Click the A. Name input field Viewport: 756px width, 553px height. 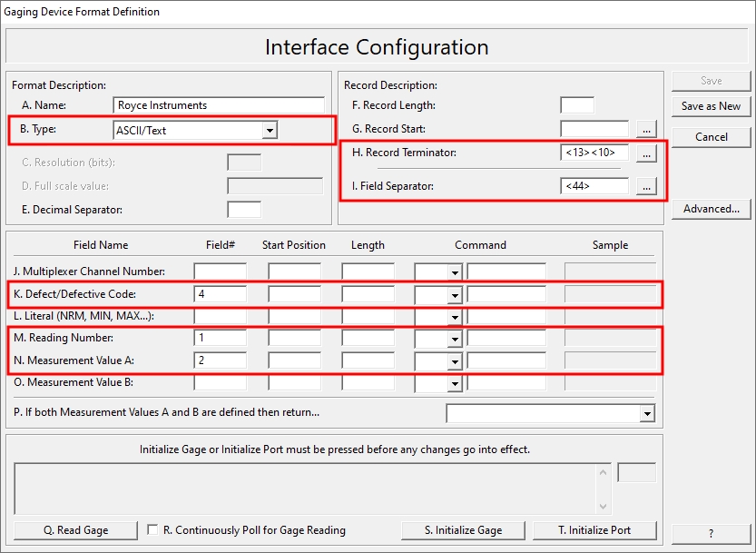pos(219,105)
